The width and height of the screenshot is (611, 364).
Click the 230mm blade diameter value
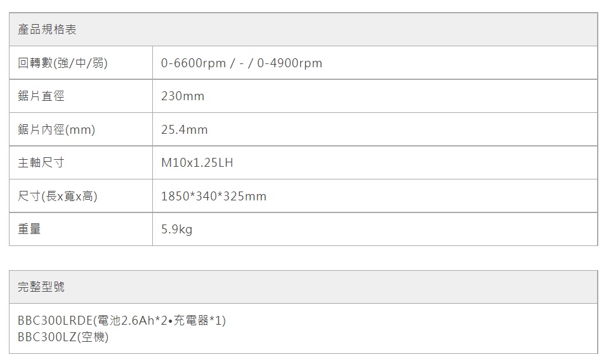[x=183, y=96]
